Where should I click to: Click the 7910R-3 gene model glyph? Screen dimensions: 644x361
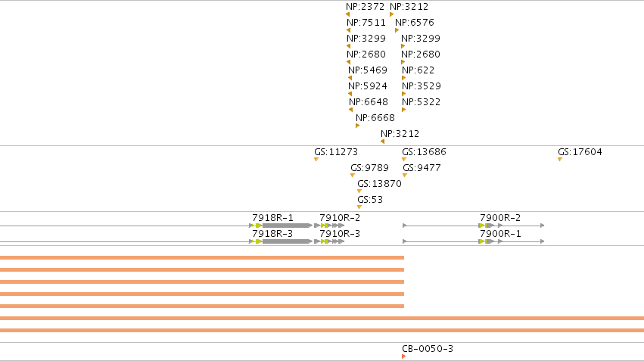(329, 241)
